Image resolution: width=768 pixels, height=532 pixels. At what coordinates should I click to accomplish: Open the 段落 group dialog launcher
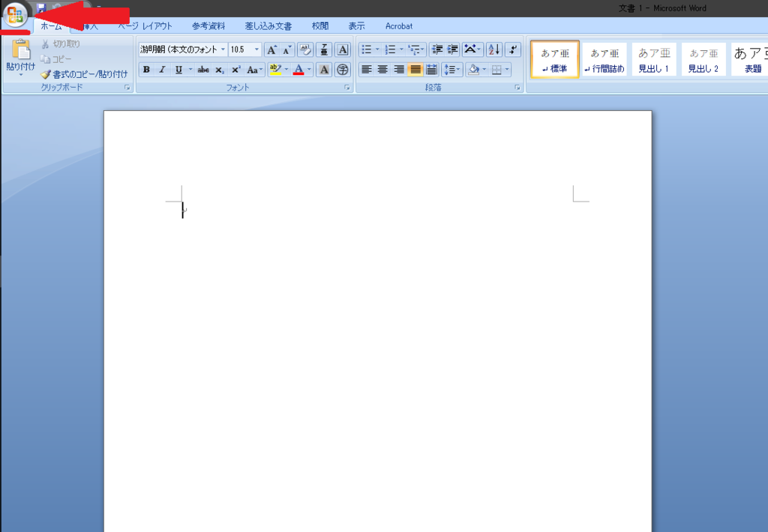click(x=517, y=88)
